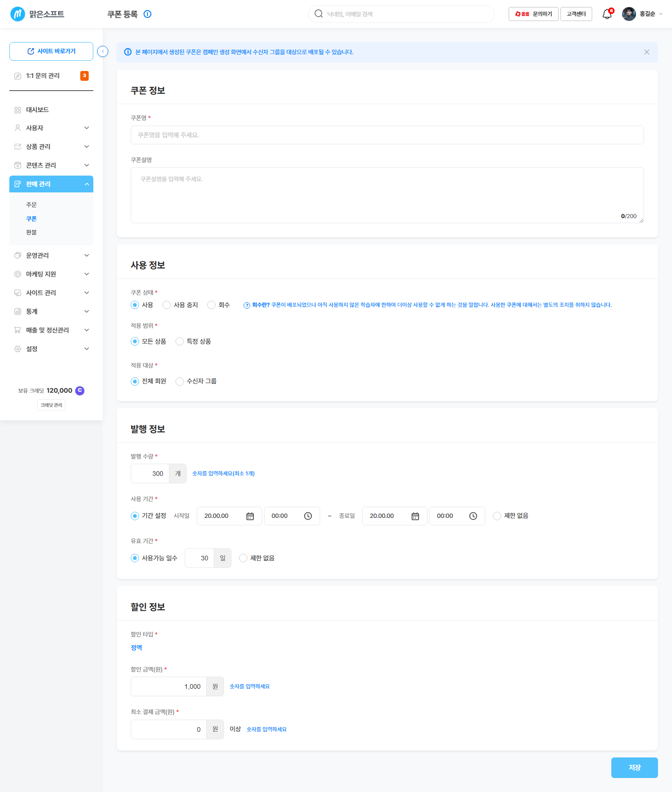Viewport: 672px width, 792px height.
Task: Select 제한 없음 radio for 사용 기간
Action: [497, 516]
